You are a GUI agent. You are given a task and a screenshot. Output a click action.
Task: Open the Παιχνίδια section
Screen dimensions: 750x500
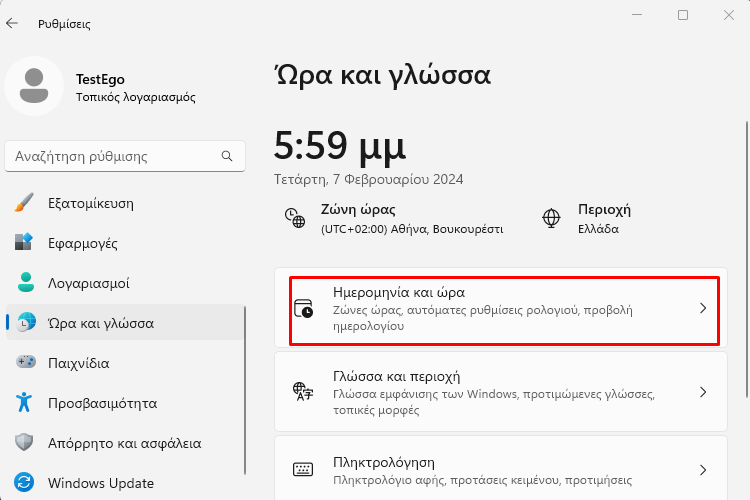pyautogui.click(x=125, y=363)
